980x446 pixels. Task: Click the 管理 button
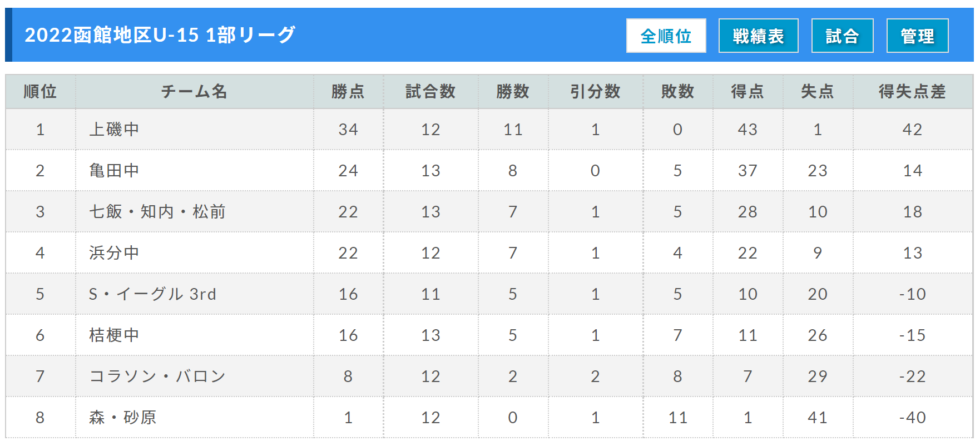click(917, 36)
